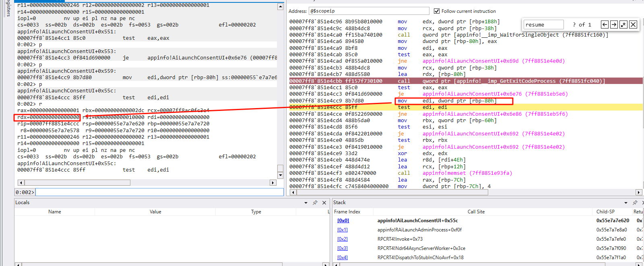The width and height of the screenshot is (644, 266).
Task: Select call site RAiLaunchAdminProcess+0xf0f
Action: click(419, 230)
